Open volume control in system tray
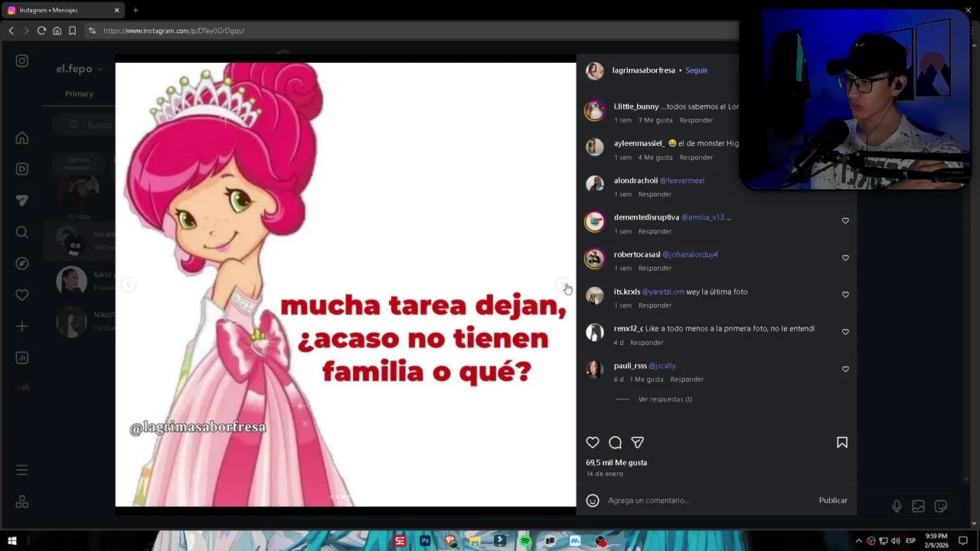This screenshot has width=980, height=551. (895, 541)
